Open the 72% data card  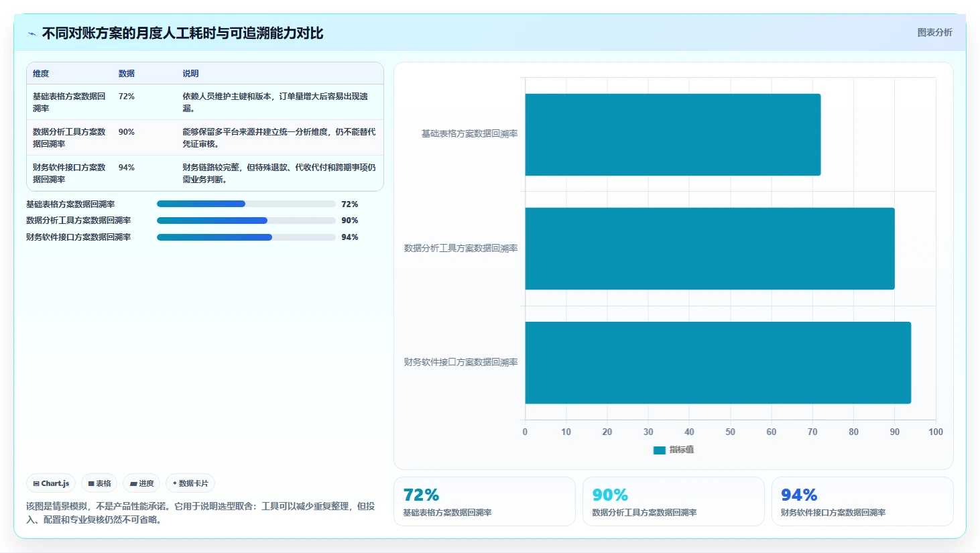click(x=485, y=501)
